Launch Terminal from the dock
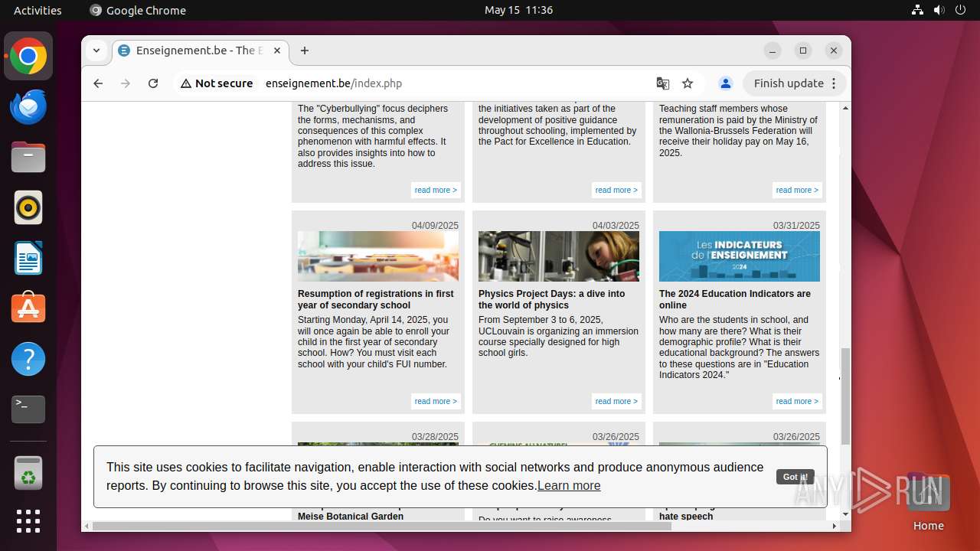 coord(28,409)
